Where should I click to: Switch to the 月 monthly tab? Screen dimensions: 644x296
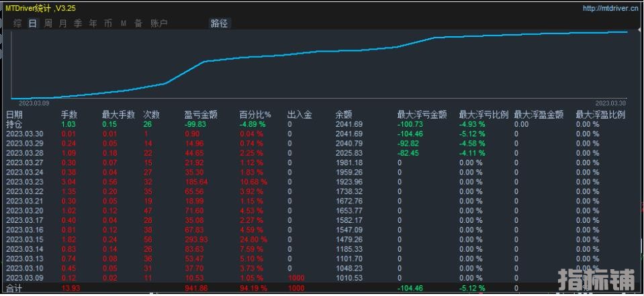tap(63, 23)
